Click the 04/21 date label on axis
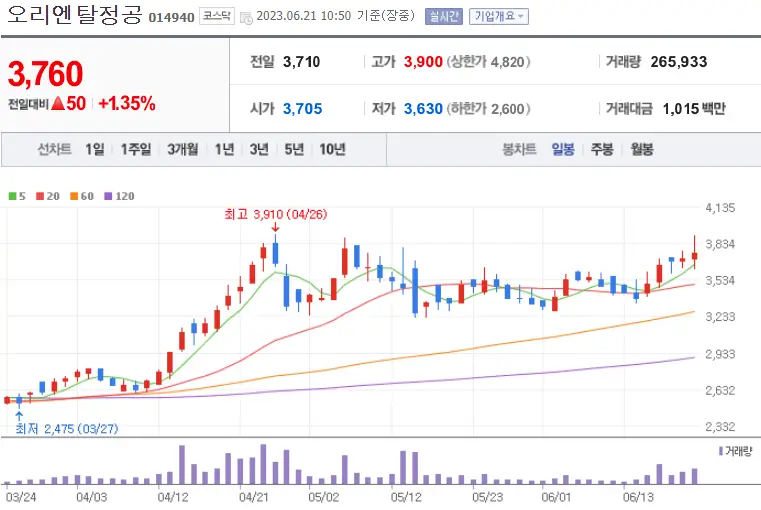The height and width of the screenshot is (510, 761). click(254, 497)
